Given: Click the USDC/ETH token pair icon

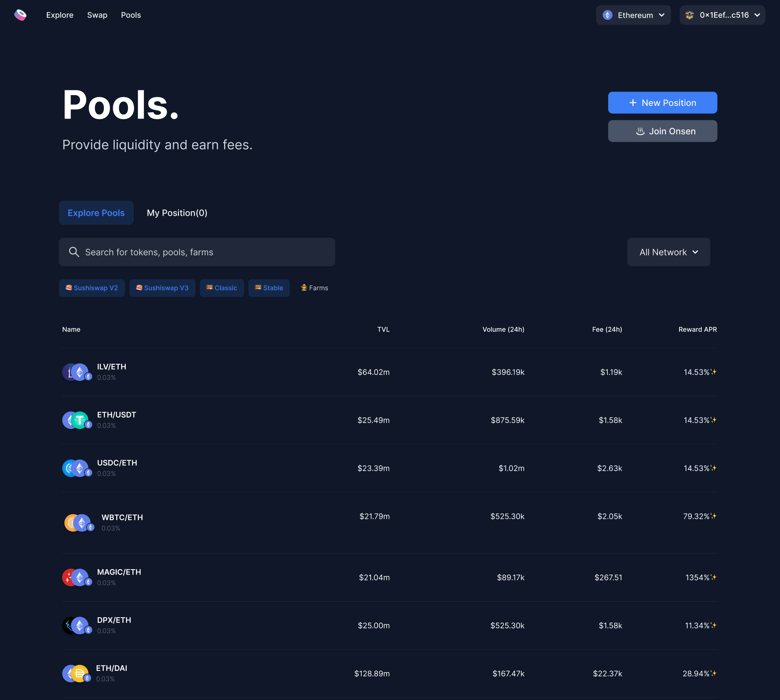Looking at the screenshot, I should pyautogui.click(x=77, y=468).
